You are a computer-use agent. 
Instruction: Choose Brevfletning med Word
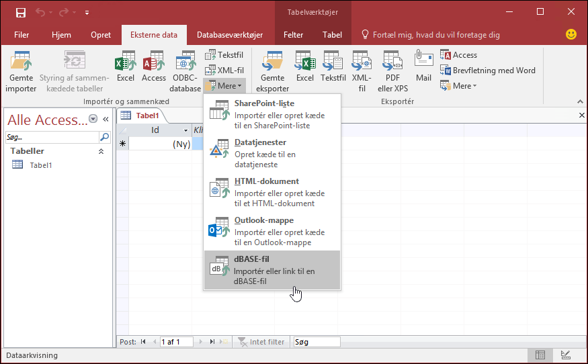[x=487, y=70]
